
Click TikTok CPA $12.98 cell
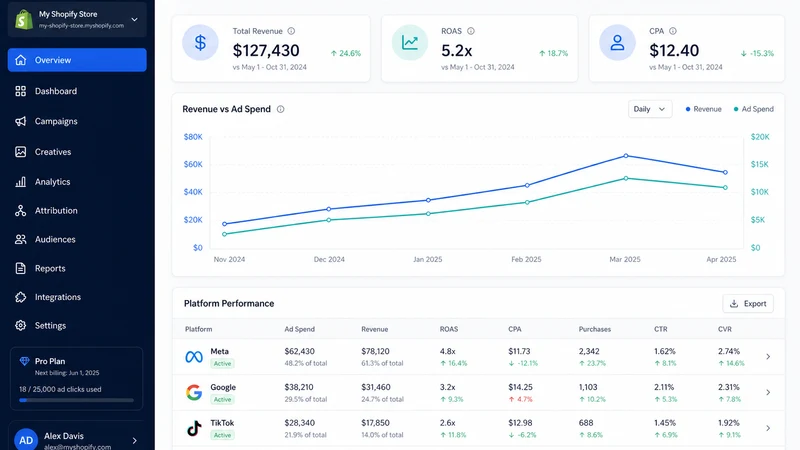[519, 423]
